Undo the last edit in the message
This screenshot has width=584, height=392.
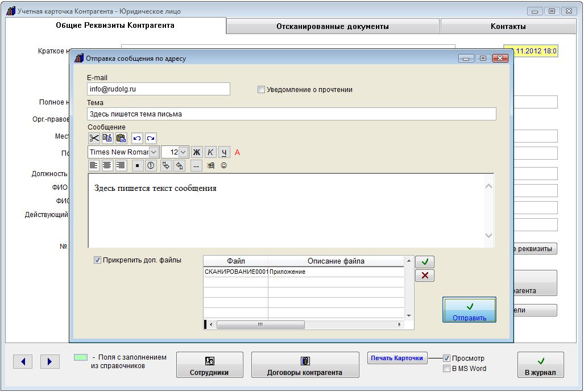pyautogui.click(x=137, y=138)
